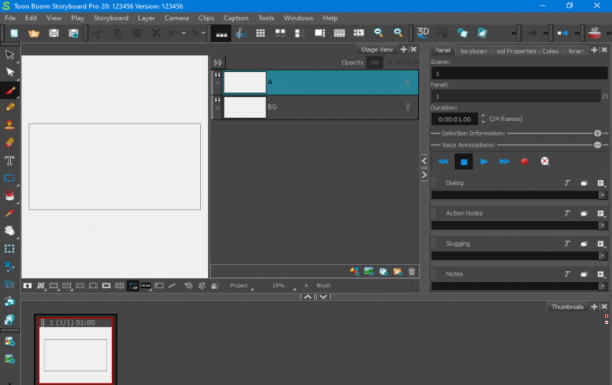Screen dimensions: 612x385
Task: Stop voice annotation playback
Action: pyautogui.click(x=464, y=162)
